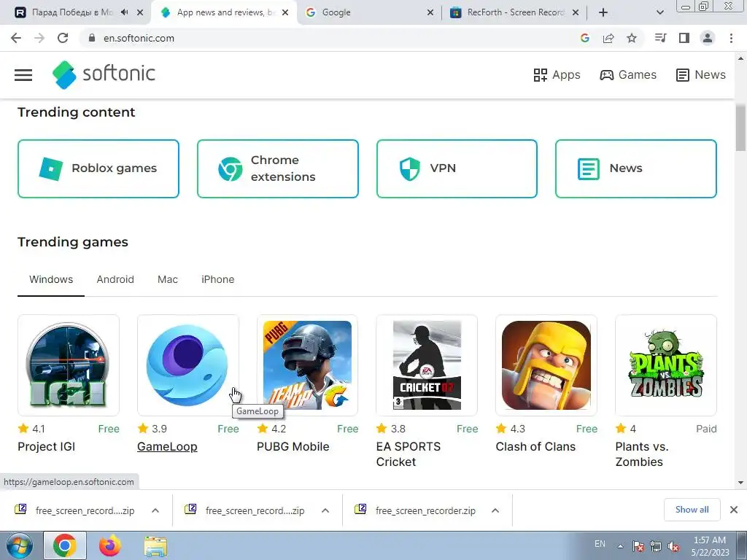Click the site padlock icon
This screenshot has height=560, width=747.
point(92,38)
